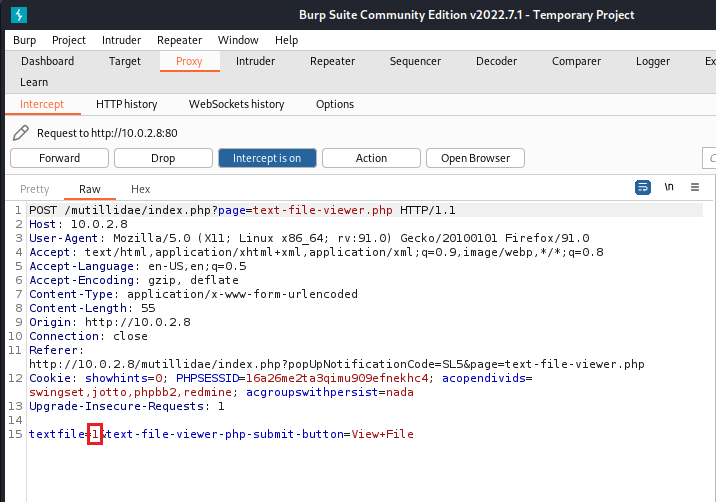Click 'Origin: http://10.0.2.8' line
This screenshot has height=502, width=716.
click(110, 322)
